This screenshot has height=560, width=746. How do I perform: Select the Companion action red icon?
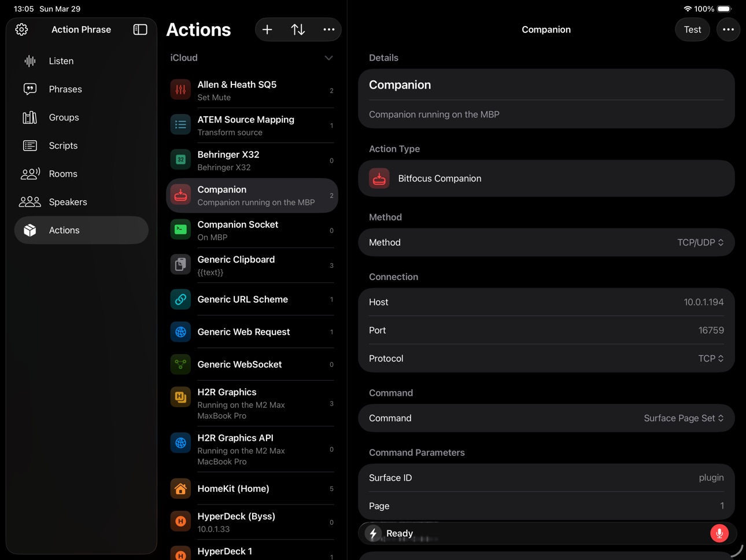(180, 195)
